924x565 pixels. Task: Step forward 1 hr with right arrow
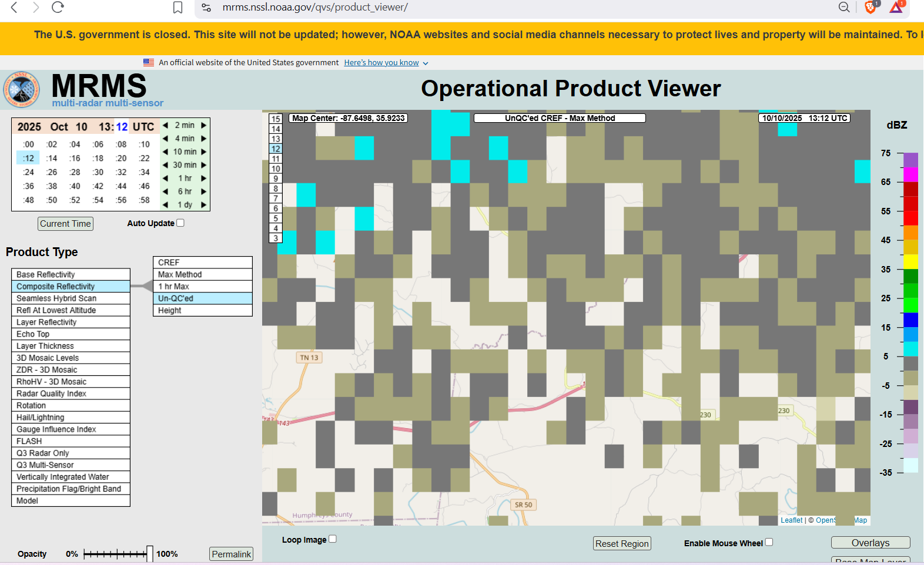(x=204, y=178)
